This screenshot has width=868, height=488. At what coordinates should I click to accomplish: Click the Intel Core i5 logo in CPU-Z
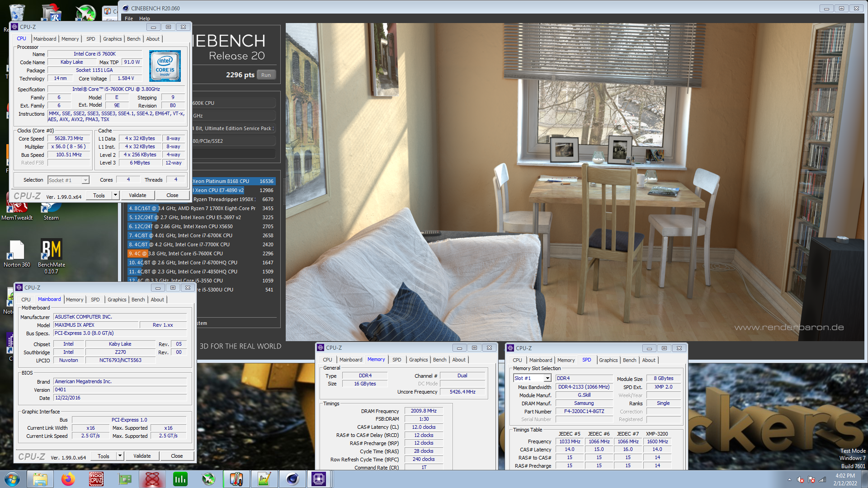[x=165, y=66]
